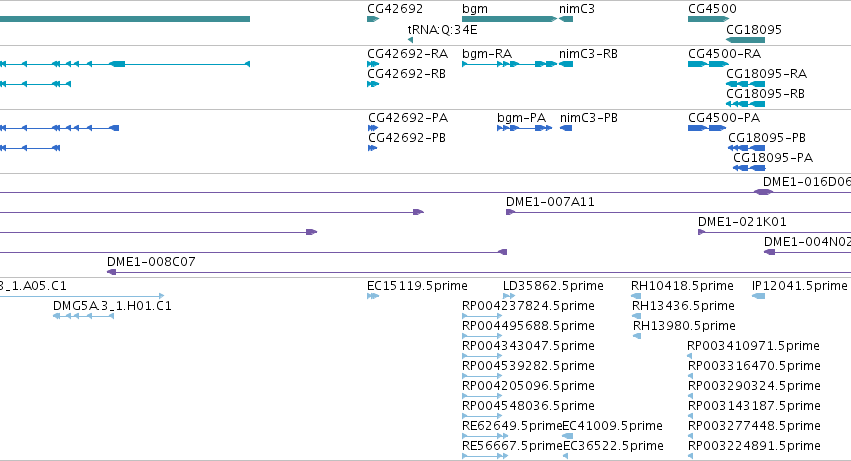This screenshot has height=461, width=851.
Task: Select RE62649.5prime EST
Action: (x=485, y=436)
